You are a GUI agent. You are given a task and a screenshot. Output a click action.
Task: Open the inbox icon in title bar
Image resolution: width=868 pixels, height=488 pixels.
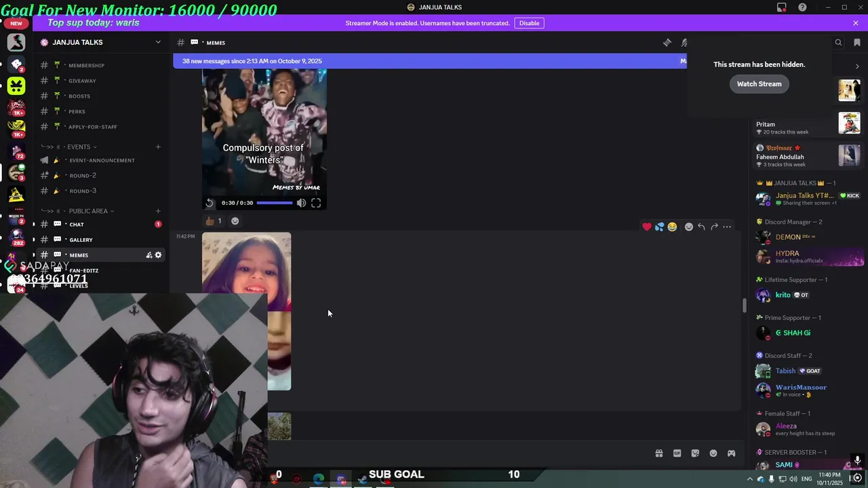coord(782,7)
